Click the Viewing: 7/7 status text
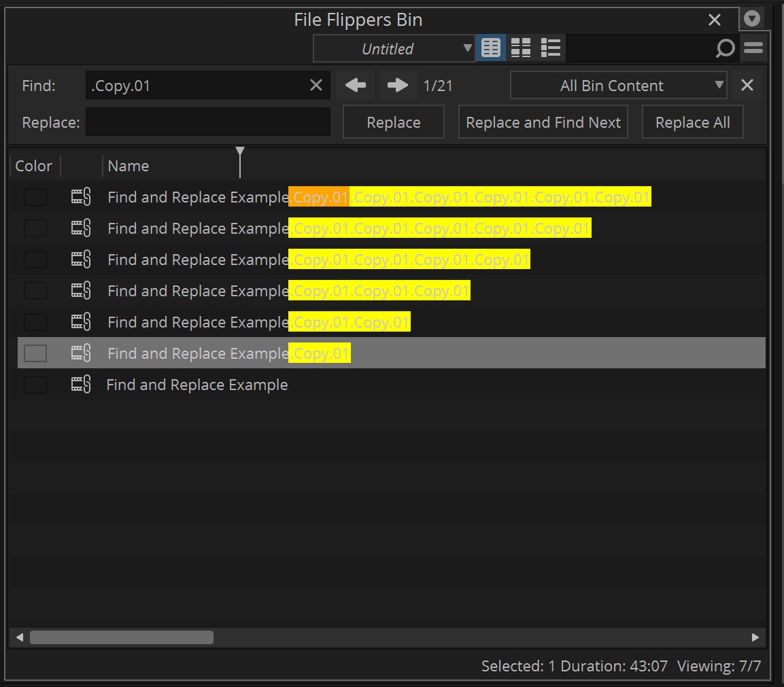 point(719,666)
